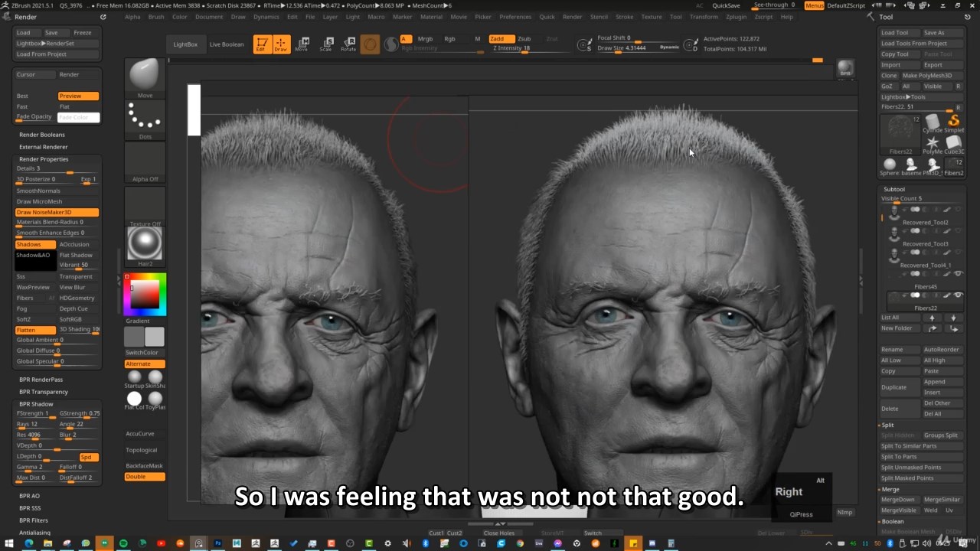980x551 pixels.
Task: Click the QuickSave button
Action: pyautogui.click(x=726, y=5)
